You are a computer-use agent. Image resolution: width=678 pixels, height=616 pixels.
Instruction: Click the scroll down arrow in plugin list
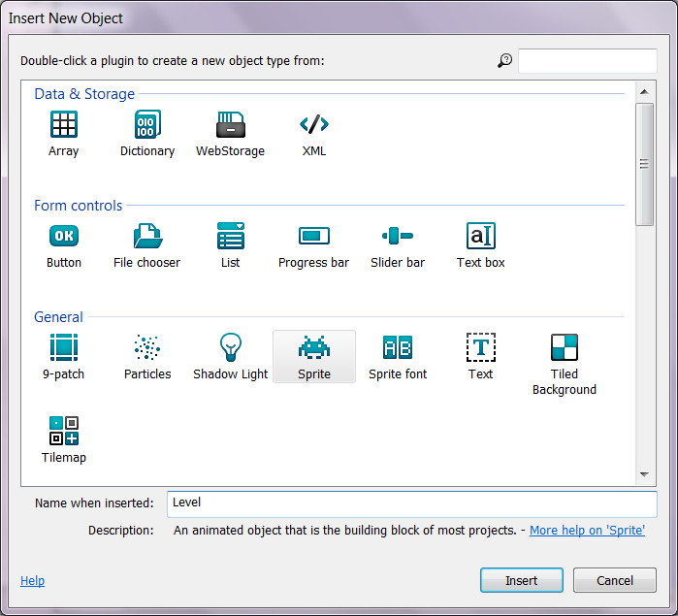[x=644, y=474]
